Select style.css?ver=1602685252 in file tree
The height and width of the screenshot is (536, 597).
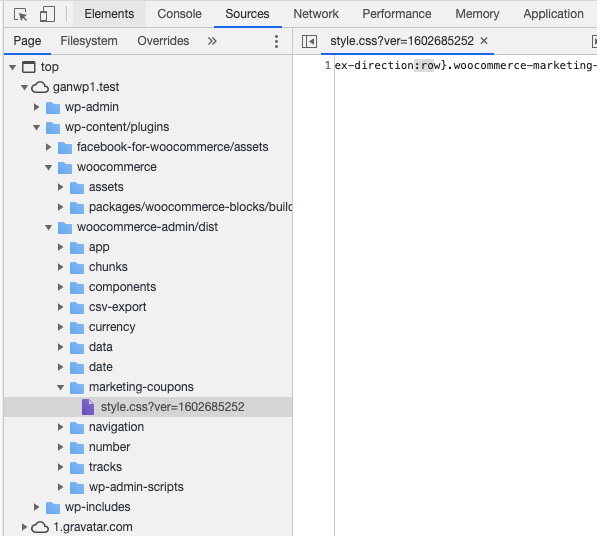148,407
